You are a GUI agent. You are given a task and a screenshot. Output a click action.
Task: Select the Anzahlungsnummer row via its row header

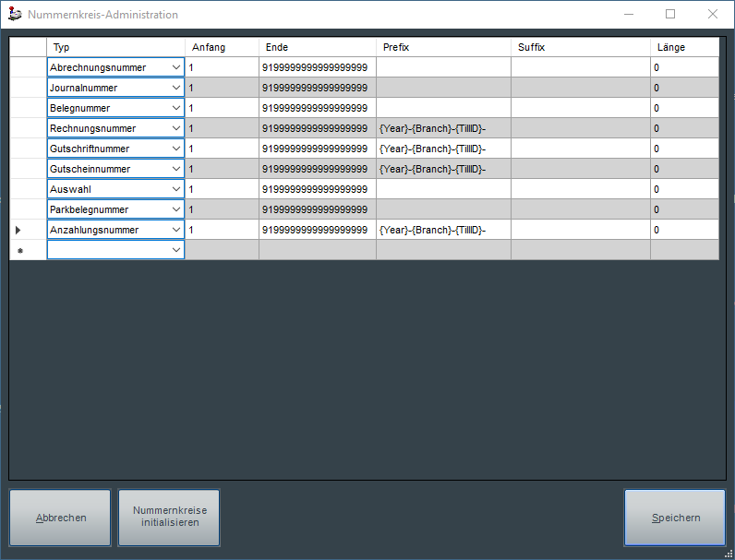(28, 230)
